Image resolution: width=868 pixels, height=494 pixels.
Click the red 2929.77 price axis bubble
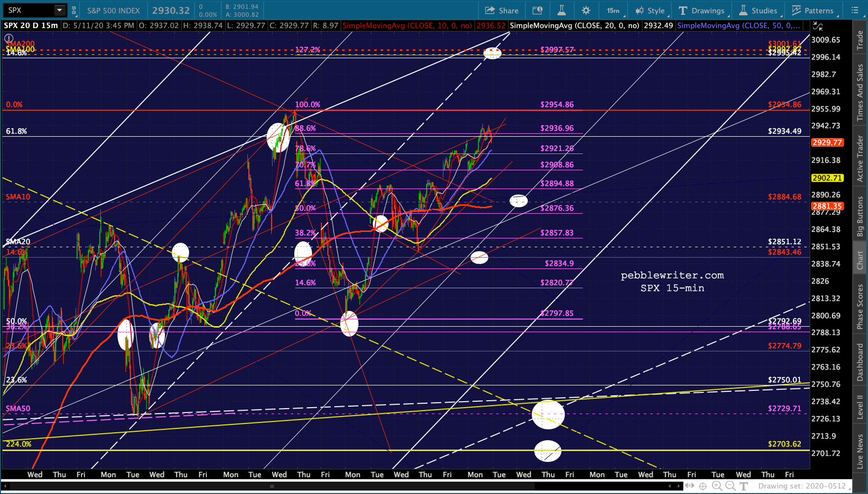pos(827,143)
